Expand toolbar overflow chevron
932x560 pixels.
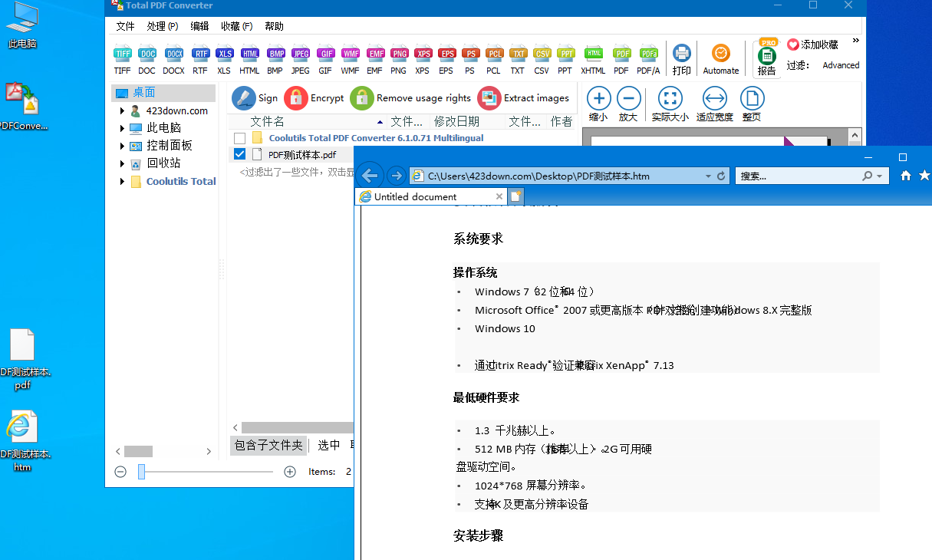click(856, 41)
